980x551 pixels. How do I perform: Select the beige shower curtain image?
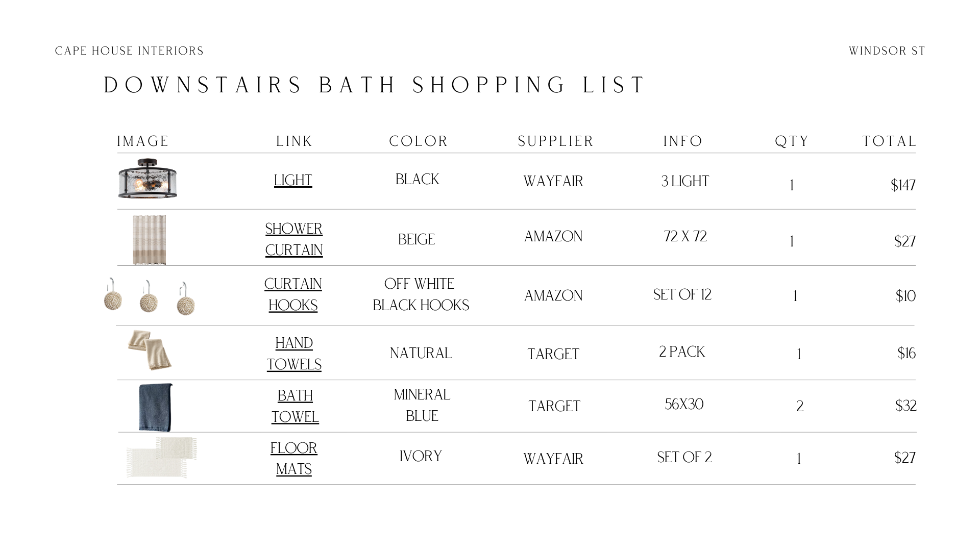pyautogui.click(x=149, y=240)
